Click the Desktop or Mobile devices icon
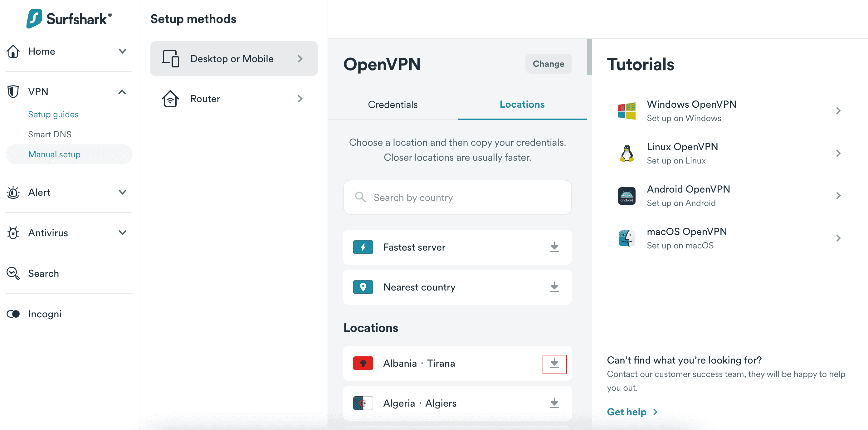 170,59
